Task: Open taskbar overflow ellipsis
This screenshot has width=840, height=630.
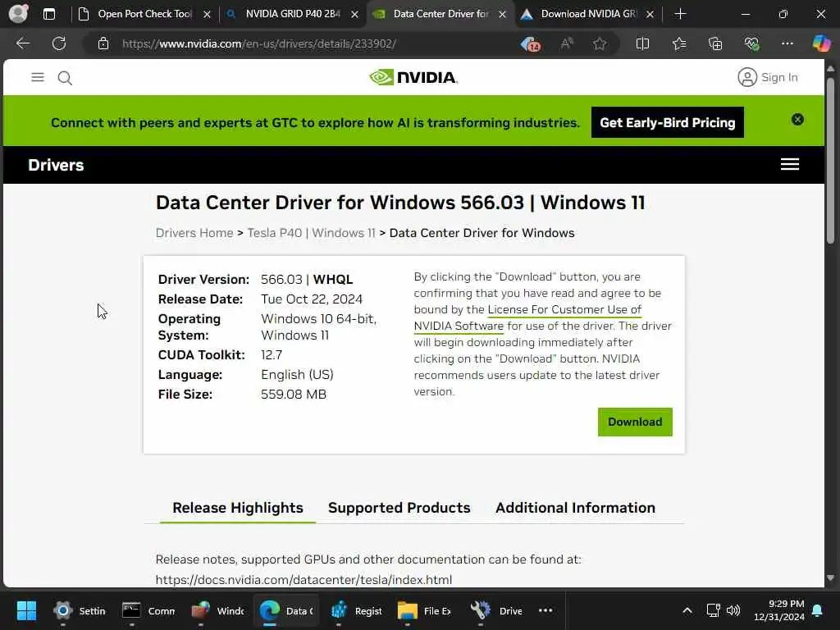Action: (546, 610)
